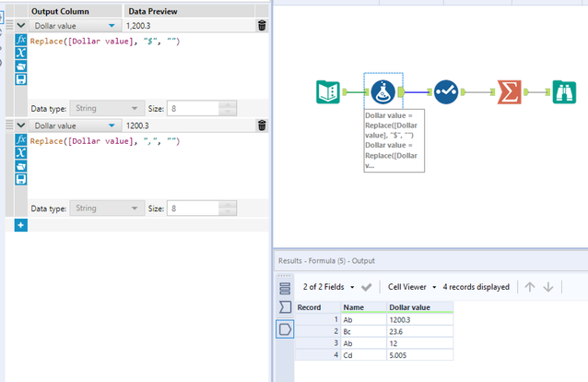Save the "$" Replace expression
The width and height of the screenshot is (588, 382).
[x=21, y=79]
